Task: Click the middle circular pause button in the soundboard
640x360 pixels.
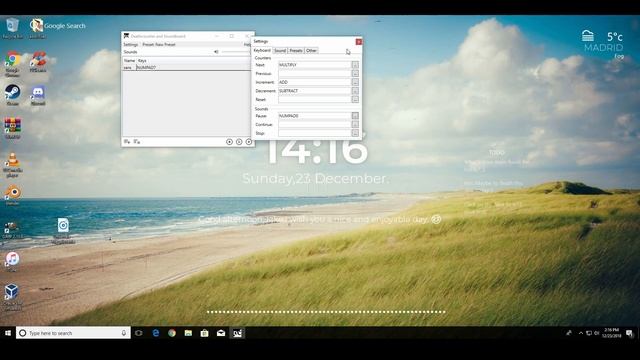Action: click(239, 142)
